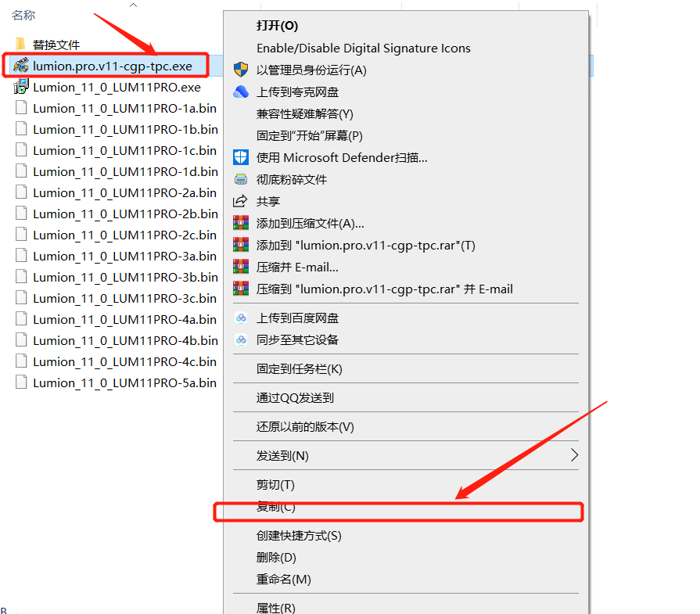Click the Microsoft Defender 扫描 icon
This screenshot has width=700, height=614.
[x=241, y=156]
